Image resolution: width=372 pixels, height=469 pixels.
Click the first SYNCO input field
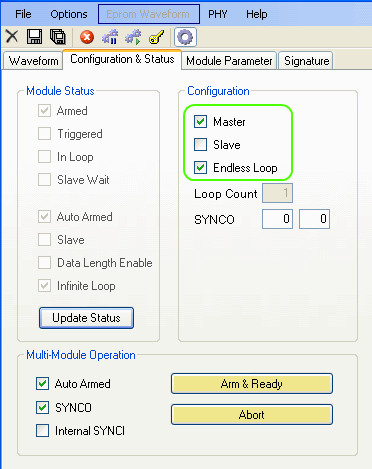[277, 219]
